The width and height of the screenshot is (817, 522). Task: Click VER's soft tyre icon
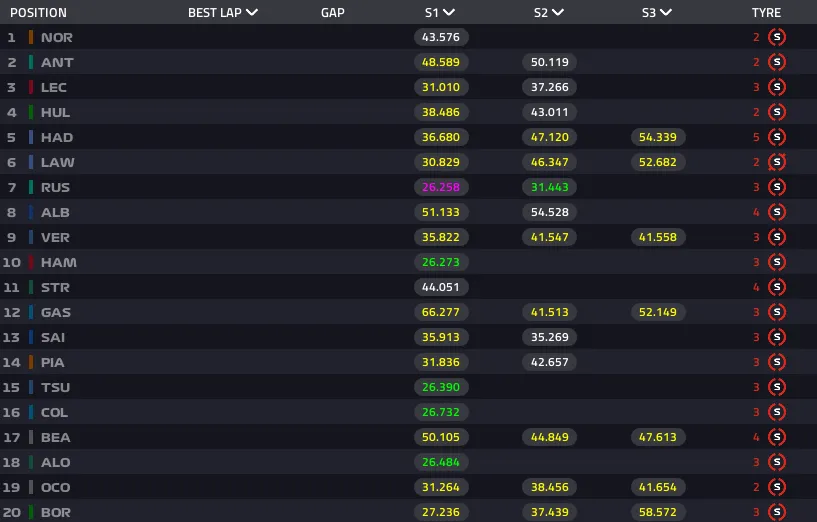tap(777, 237)
